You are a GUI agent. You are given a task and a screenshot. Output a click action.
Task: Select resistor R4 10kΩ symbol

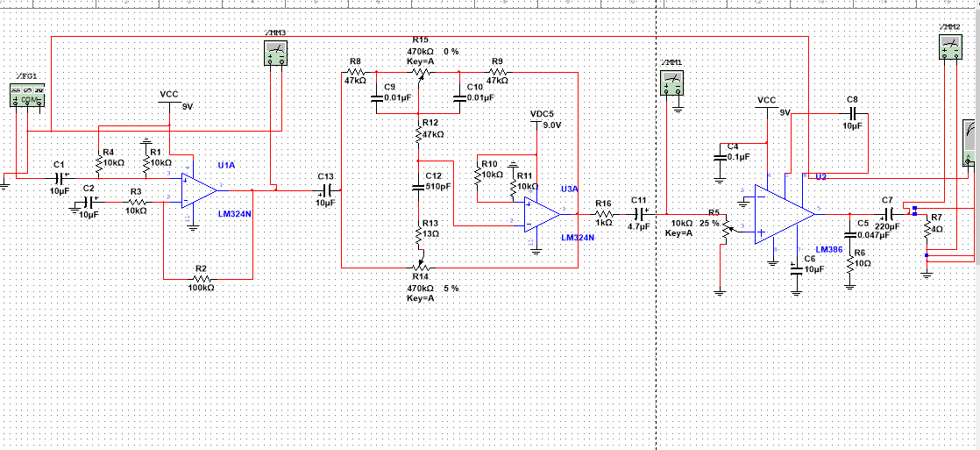click(x=98, y=164)
